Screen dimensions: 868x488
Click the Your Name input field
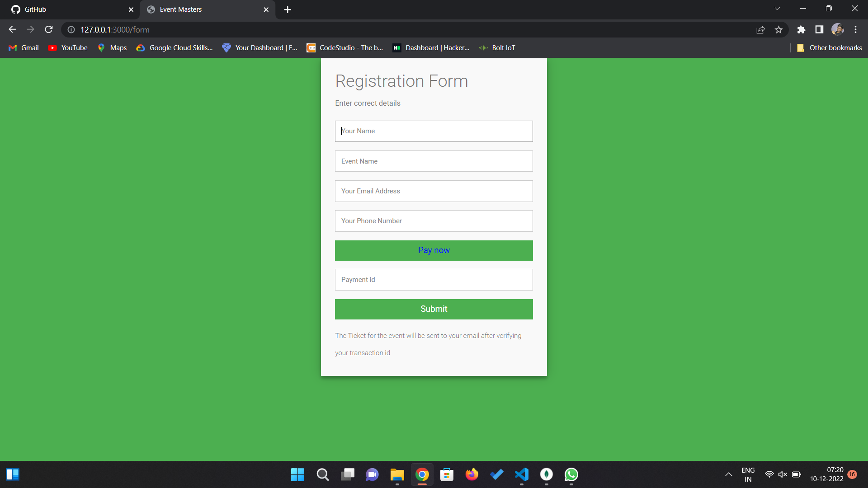[434, 131]
